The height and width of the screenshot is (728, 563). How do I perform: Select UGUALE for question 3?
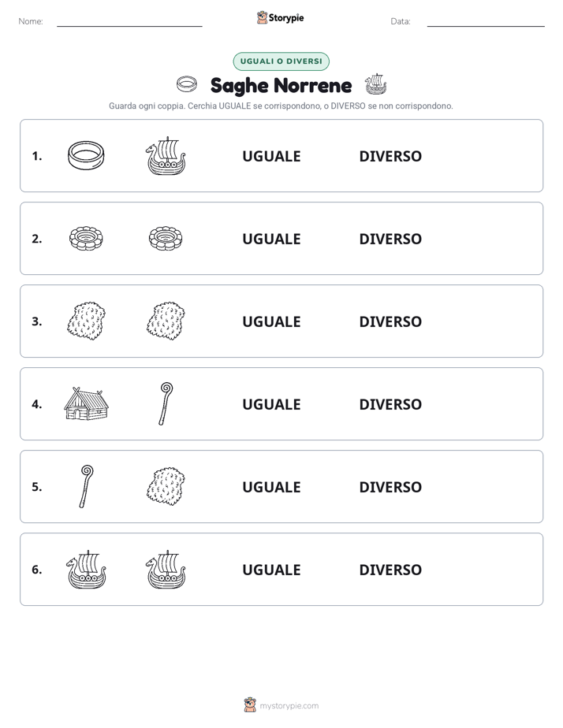tap(271, 321)
